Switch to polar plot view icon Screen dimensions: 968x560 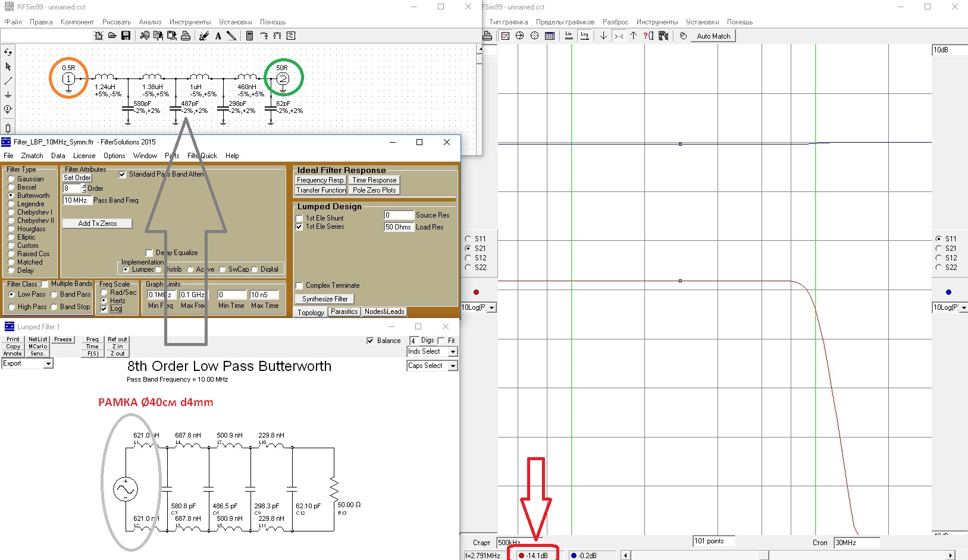534,36
